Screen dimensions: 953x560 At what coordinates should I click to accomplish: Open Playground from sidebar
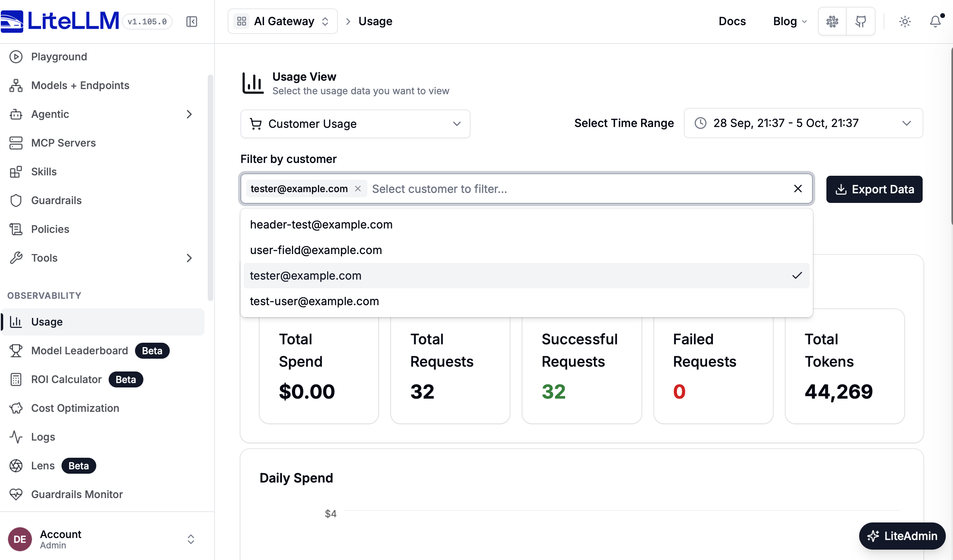tap(103, 57)
